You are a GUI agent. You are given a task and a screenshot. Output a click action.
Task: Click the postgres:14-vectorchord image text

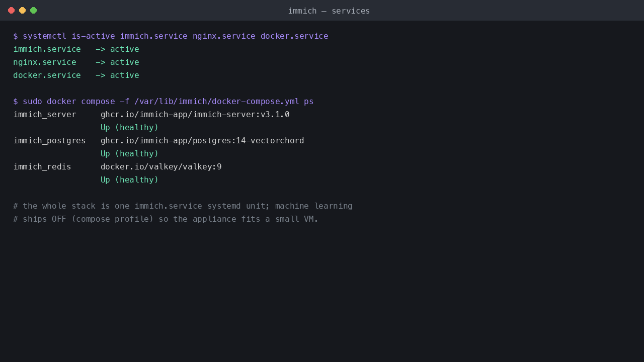(x=202, y=141)
